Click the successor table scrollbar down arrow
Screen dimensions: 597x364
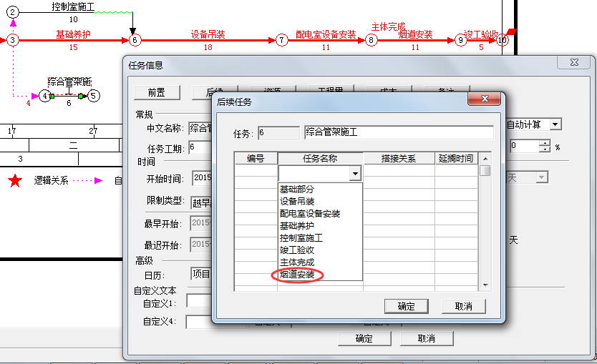pyautogui.click(x=485, y=285)
